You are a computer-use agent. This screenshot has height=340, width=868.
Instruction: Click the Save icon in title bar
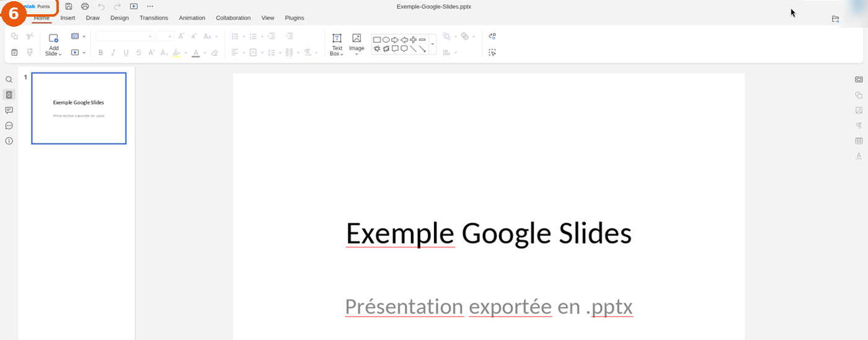pyautogui.click(x=69, y=6)
